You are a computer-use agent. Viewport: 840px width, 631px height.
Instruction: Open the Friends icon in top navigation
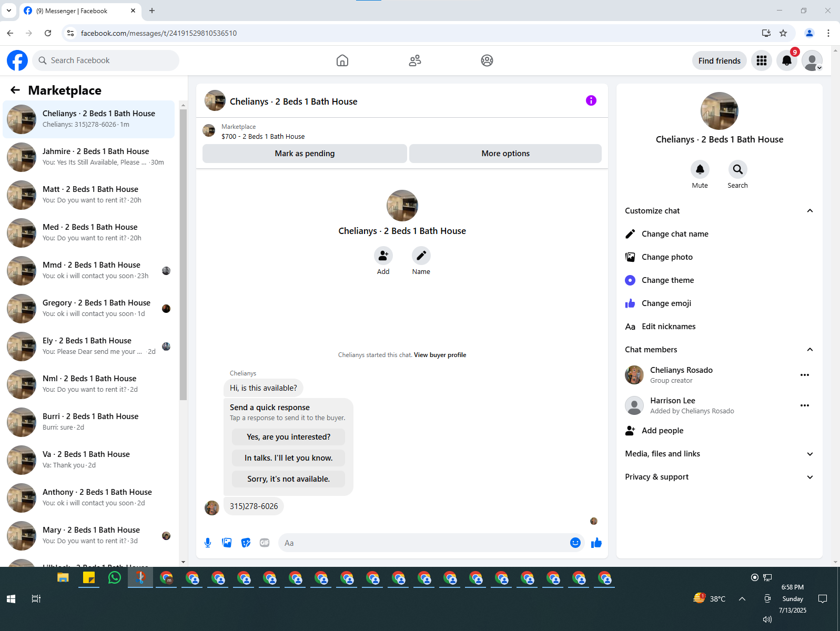coord(415,60)
